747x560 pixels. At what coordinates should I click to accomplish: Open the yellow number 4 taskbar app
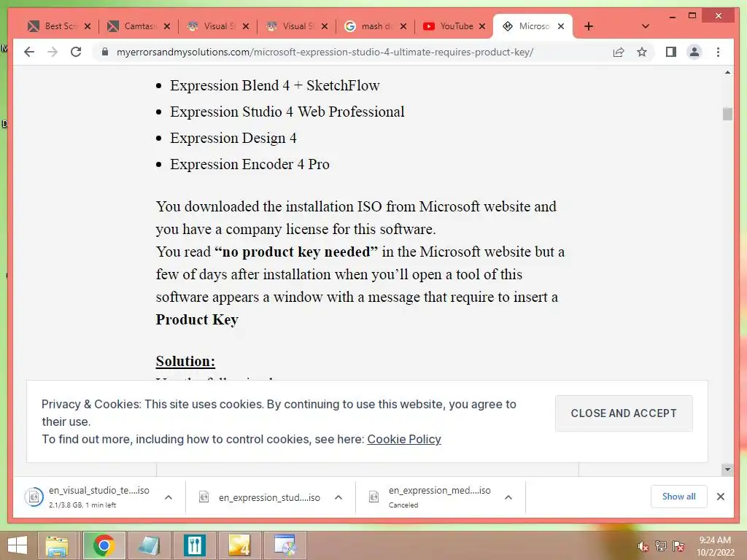click(x=239, y=545)
